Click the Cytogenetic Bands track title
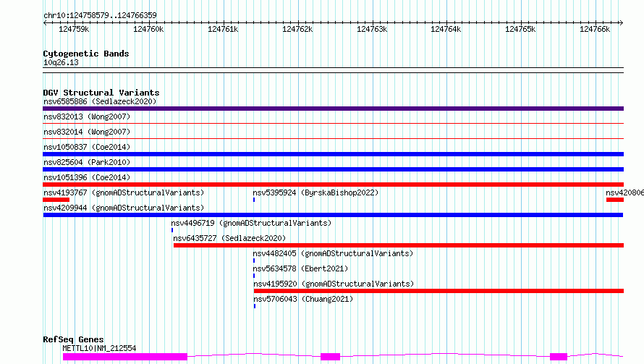Screen dimensions: 644x364 tap(86, 54)
